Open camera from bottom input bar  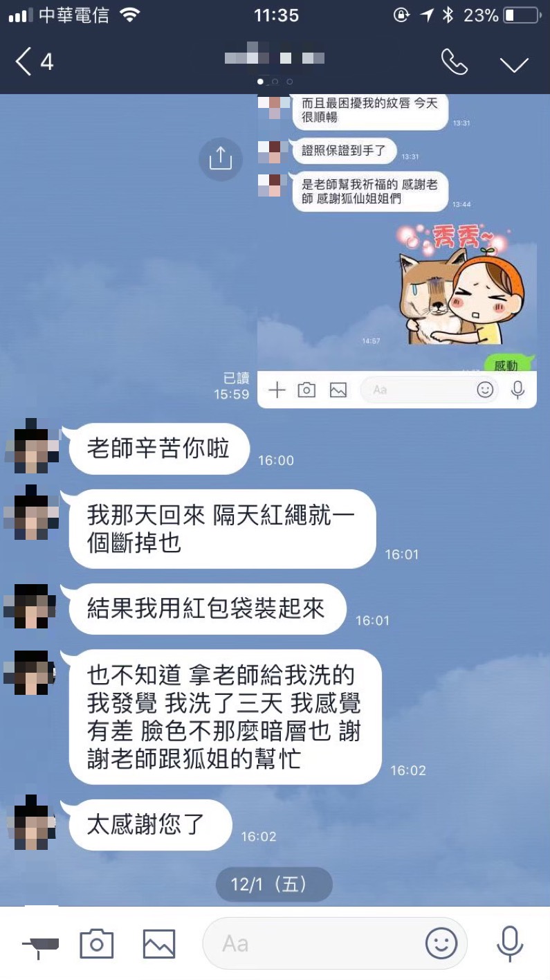coord(96,943)
